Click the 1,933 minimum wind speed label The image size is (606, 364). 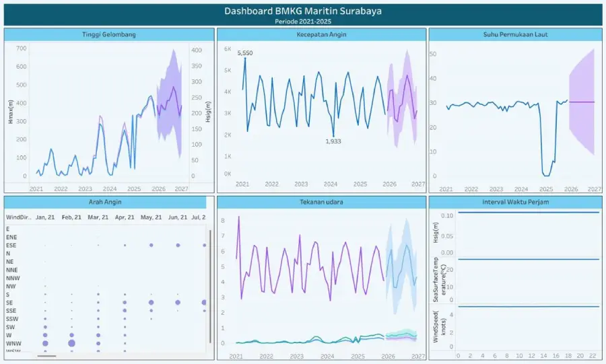pos(333,141)
